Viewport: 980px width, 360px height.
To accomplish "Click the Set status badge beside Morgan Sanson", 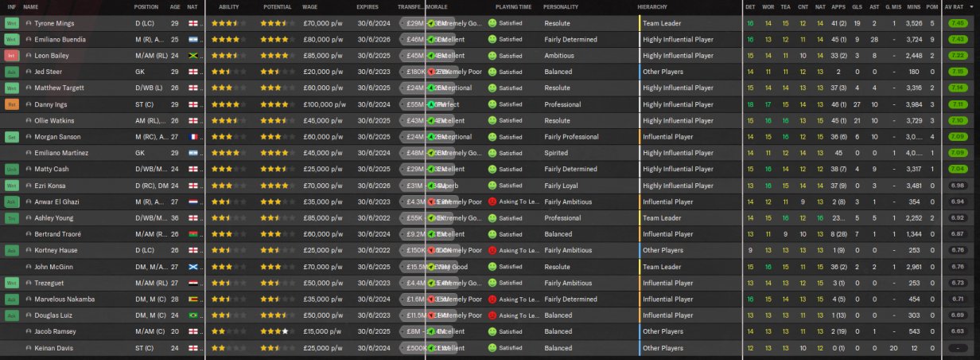I will tap(11, 137).
